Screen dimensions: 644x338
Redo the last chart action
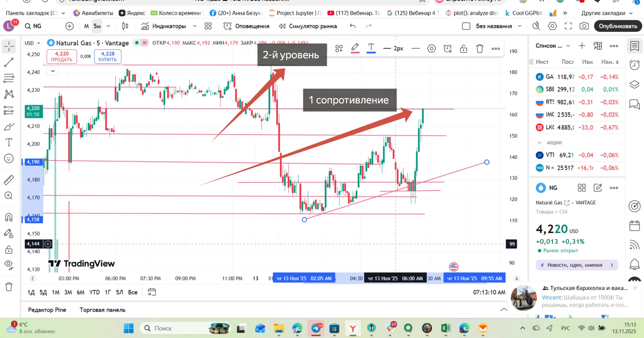click(x=369, y=26)
